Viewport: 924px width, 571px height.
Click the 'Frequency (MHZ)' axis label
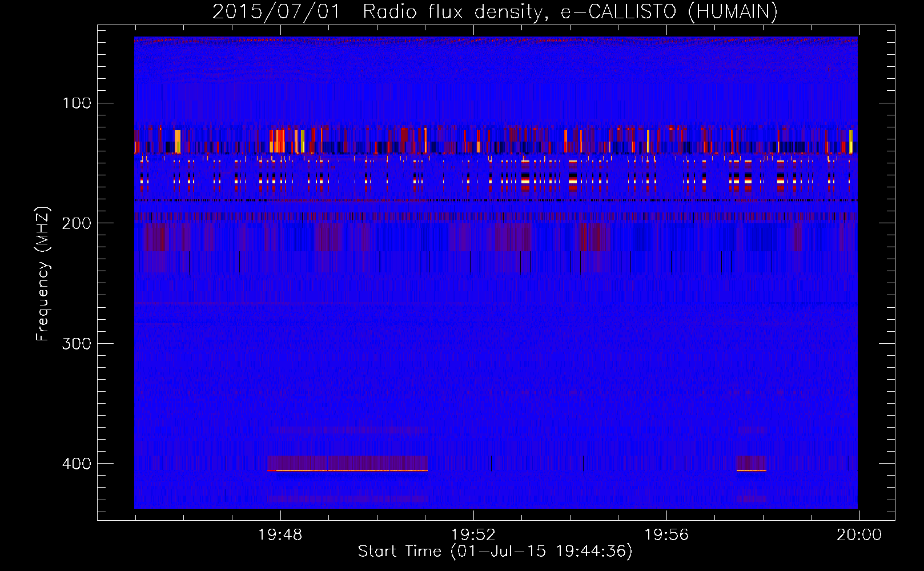click(43, 274)
